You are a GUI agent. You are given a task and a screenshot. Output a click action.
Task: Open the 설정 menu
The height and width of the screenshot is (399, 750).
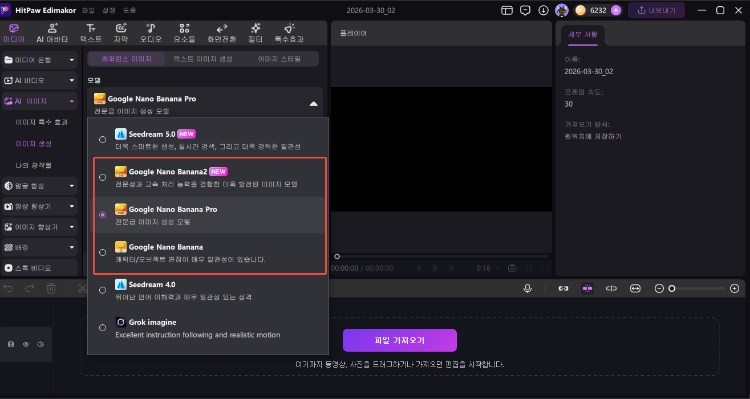click(x=109, y=10)
